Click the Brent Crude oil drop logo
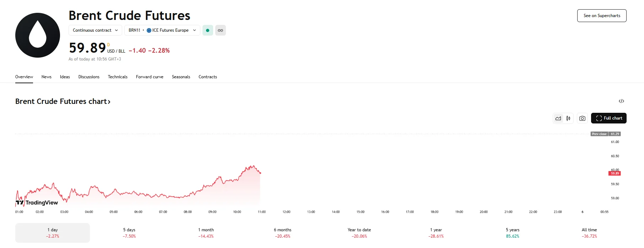Image resolution: width=644 pixels, height=248 pixels. coord(38,35)
